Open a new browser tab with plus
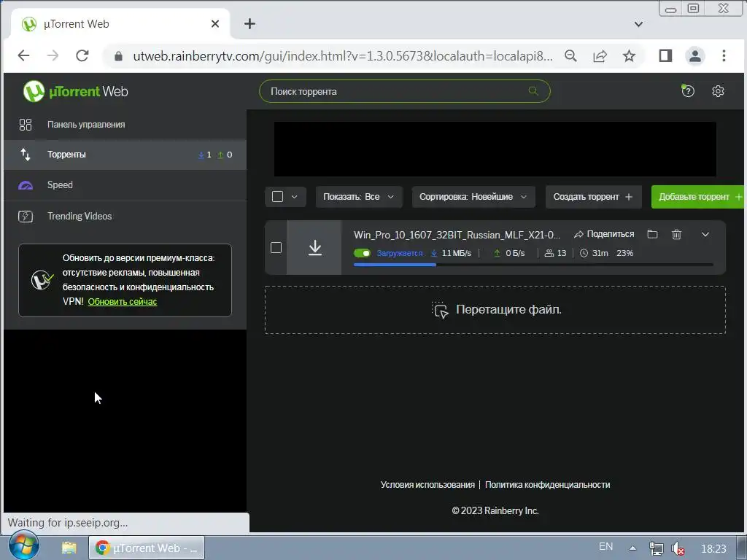The height and width of the screenshot is (560, 747). (249, 24)
